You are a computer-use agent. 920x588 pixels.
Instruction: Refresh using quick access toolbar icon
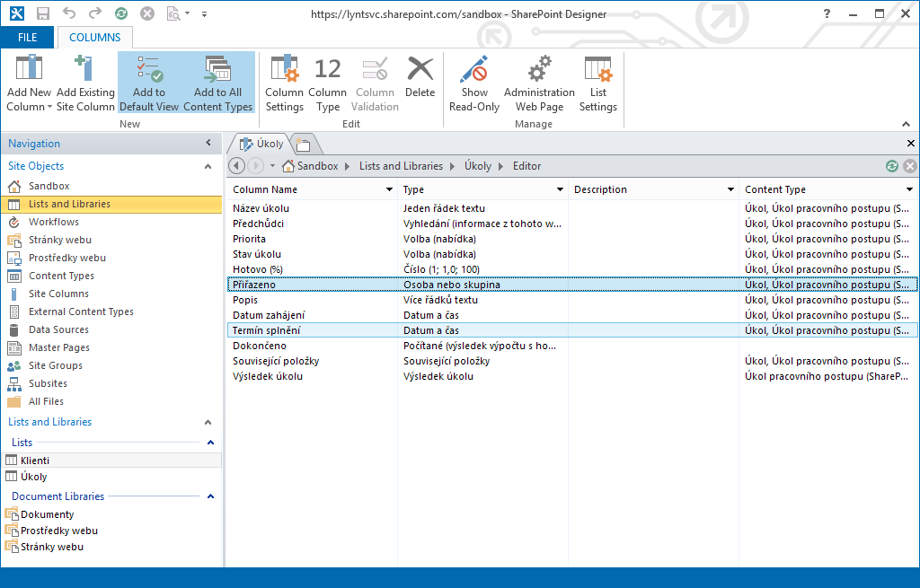coord(121,13)
